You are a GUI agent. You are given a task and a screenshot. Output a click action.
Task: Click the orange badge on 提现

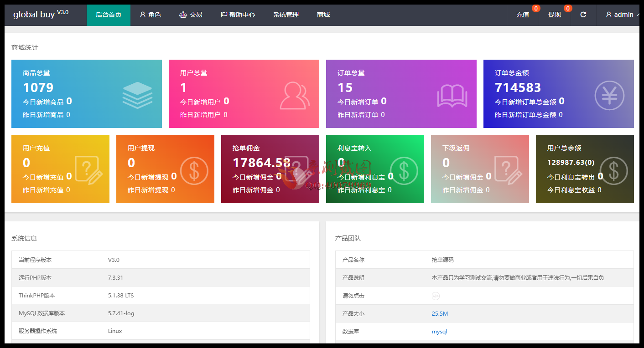(x=568, y=8)
